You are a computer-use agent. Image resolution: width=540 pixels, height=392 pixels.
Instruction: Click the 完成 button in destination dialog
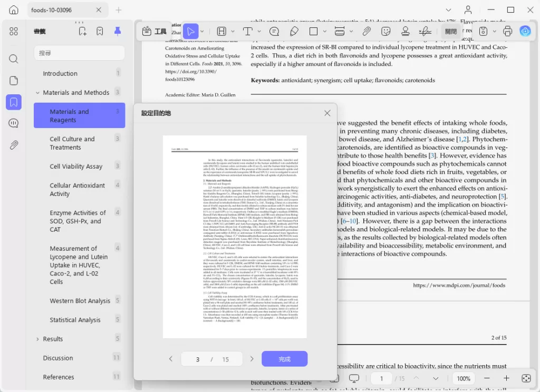(x=284, y=359)
